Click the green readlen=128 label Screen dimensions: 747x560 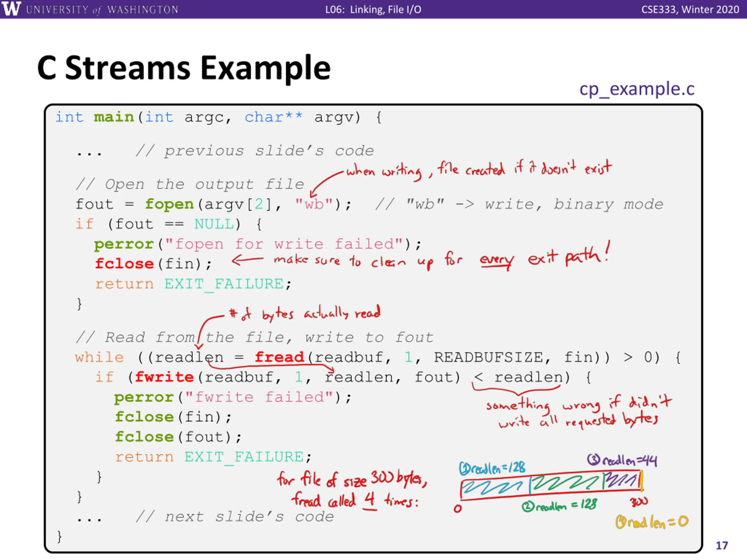(560, 505)
